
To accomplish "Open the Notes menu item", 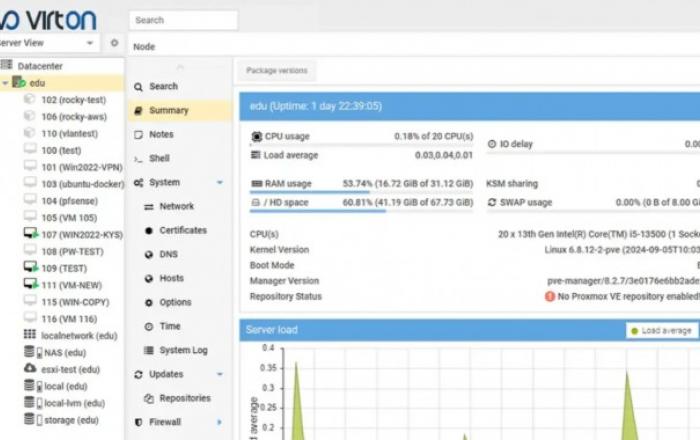I will 179,134.
